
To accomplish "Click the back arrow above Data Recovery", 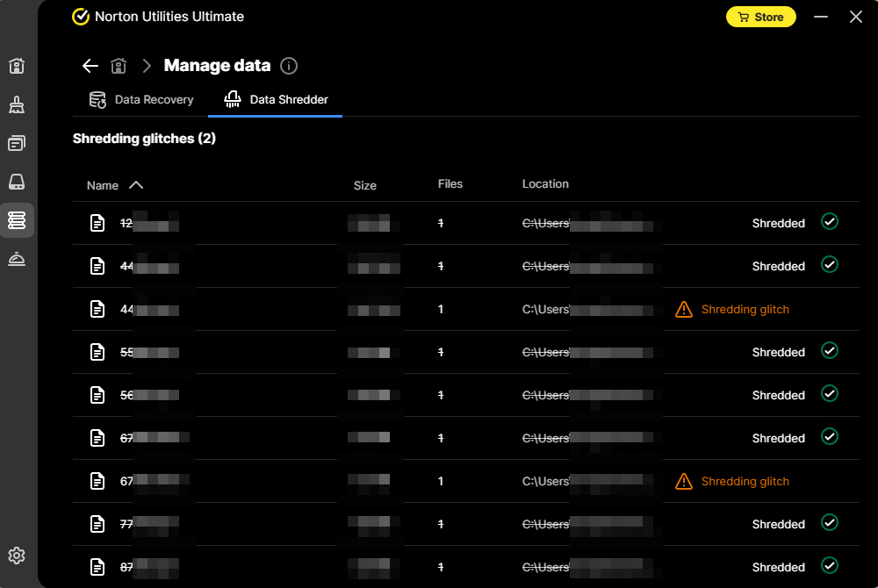I will click(x=90, y=65).
